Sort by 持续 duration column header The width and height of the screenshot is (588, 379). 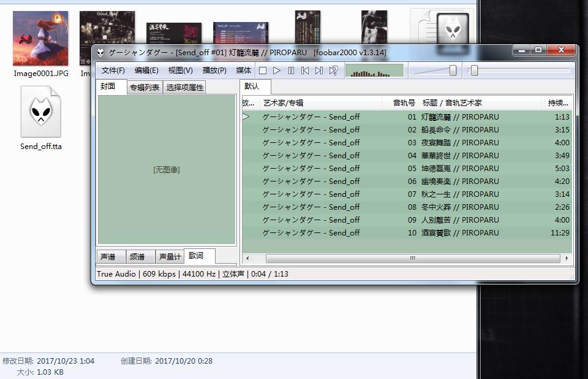point(557,103)
